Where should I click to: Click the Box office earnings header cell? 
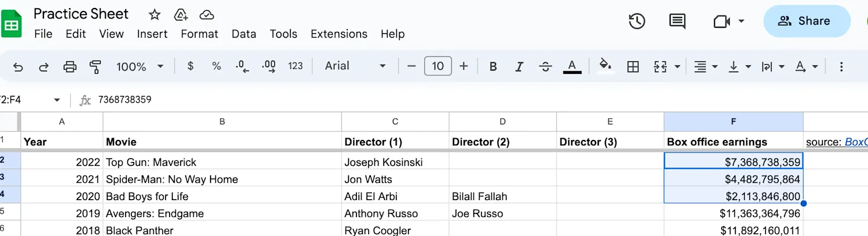pyautogui.click(x=734, y=141)
